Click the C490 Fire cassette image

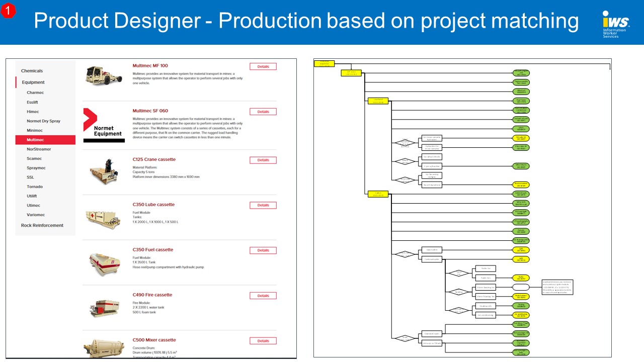[104, 308]
